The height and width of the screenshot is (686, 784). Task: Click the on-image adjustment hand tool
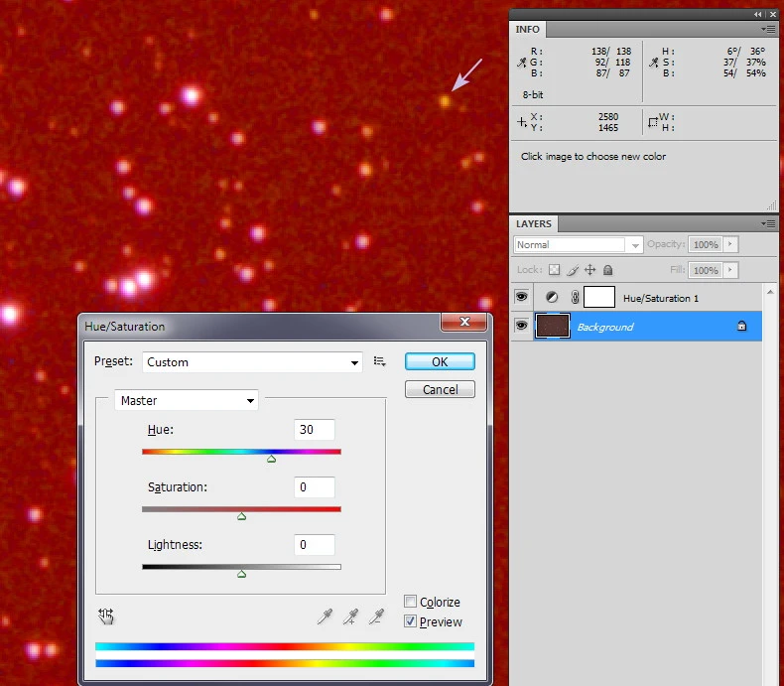tap(106, 617)
